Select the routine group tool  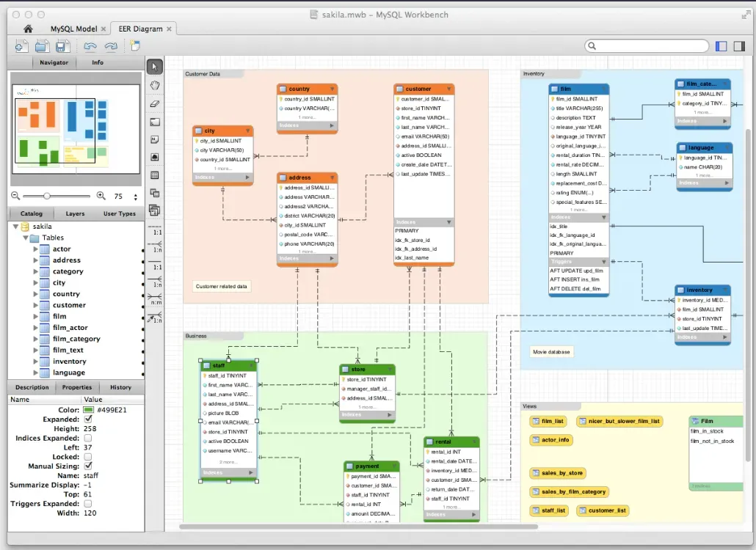point(154,210)
